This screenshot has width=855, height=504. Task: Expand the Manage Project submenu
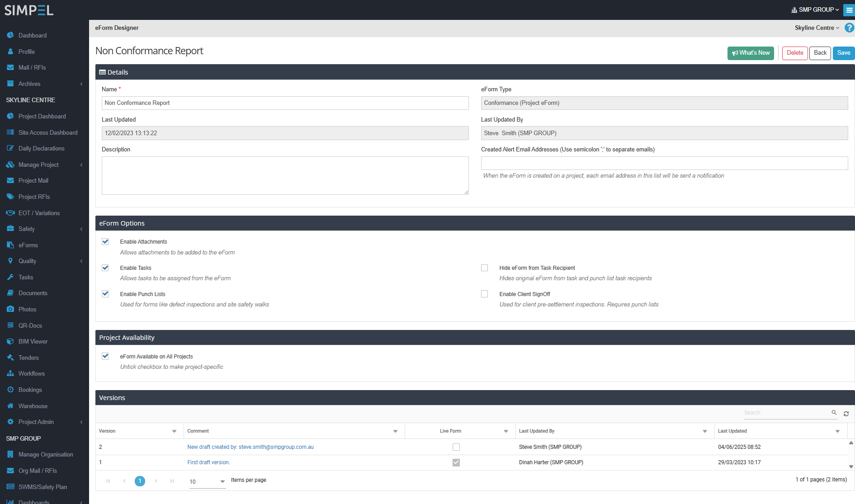point(81,165)
